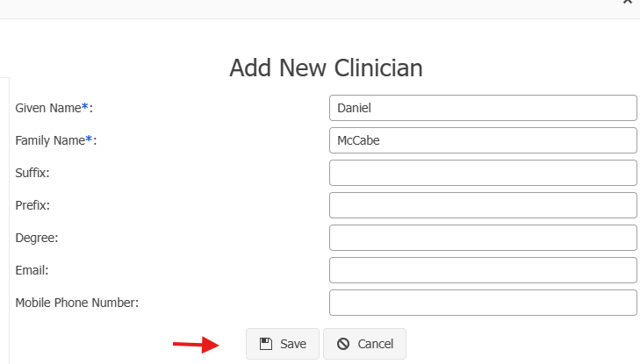Image resolution: width=640 pixels, height=364 pixels.
Task: Click the "Degree" label text
Action: point(36,238)
